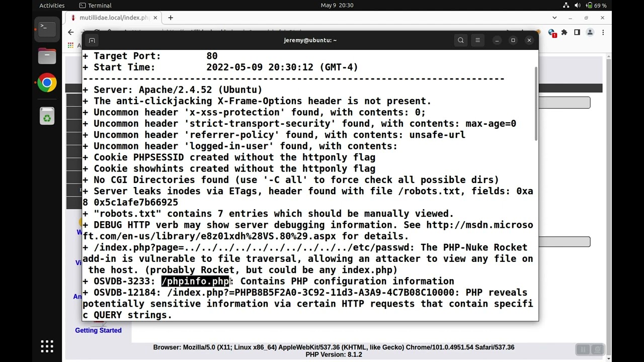Open the terminal hamburger menu
Screen dimensions: 644x362
(477, 40)
